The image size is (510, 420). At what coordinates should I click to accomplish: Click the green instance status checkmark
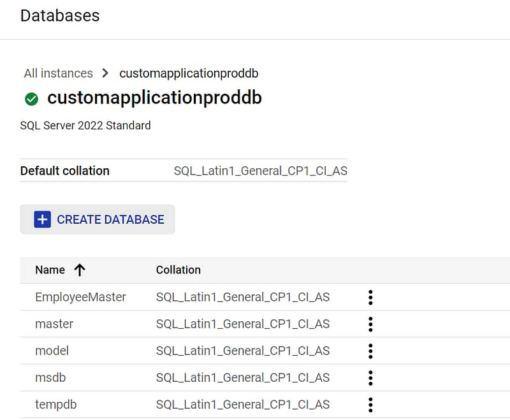[x=31, y=99]
